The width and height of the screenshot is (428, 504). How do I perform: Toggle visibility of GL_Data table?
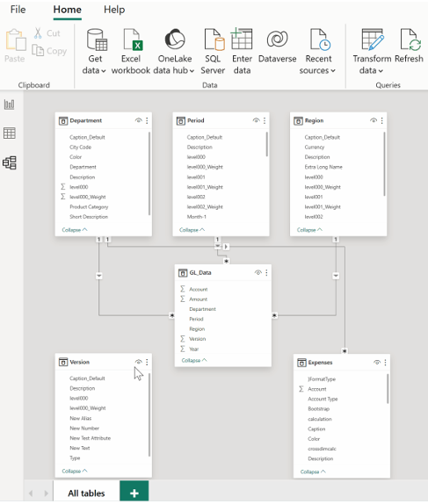[x=258, y=272]
